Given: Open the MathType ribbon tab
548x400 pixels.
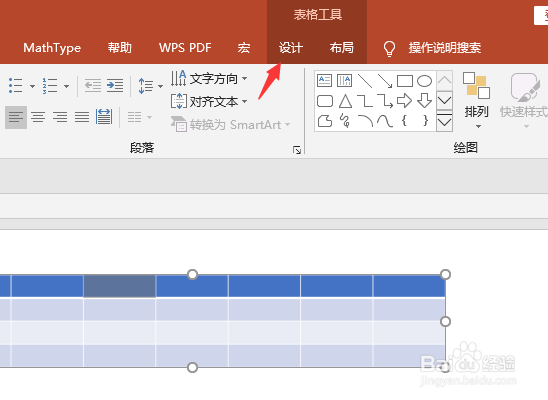Looking at the screenshot, I should [x=52, y=48].
